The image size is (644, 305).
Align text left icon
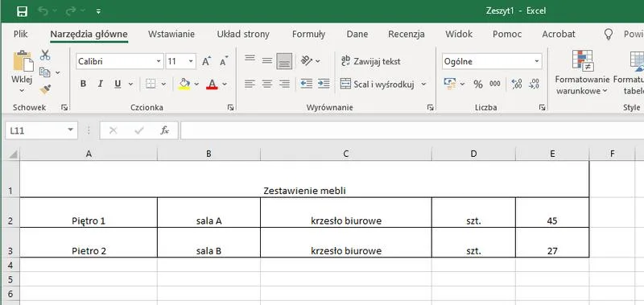point(250,84)
